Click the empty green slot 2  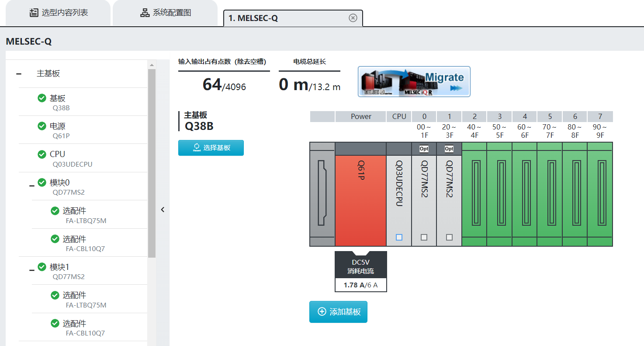click(x=474, y=192)
